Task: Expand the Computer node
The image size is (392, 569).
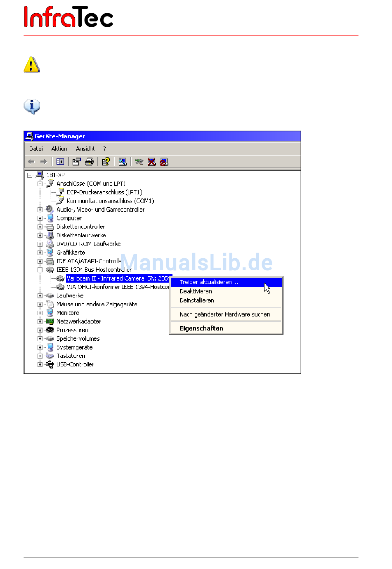Action: coord(40,218)
